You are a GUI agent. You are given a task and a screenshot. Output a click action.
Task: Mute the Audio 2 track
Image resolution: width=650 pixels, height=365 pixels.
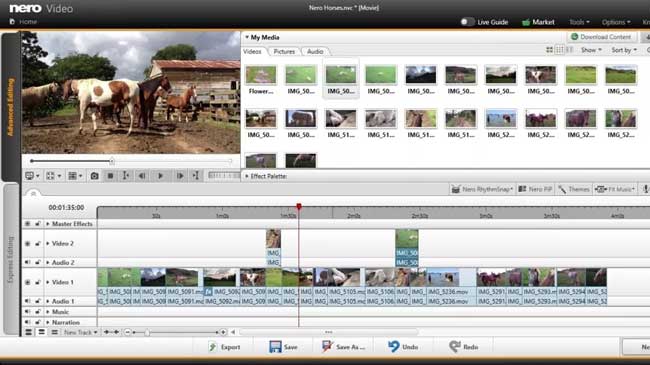27,262
